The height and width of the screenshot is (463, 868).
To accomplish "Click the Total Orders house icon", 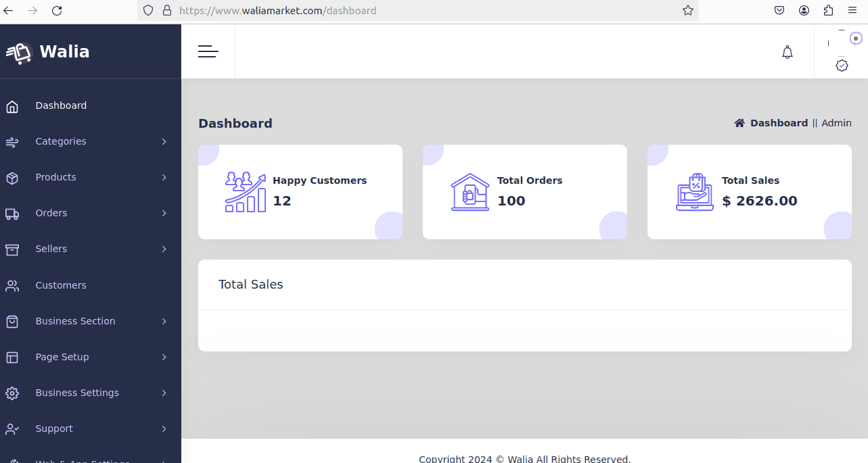I will pyautogui.click(x=470, y=192).
